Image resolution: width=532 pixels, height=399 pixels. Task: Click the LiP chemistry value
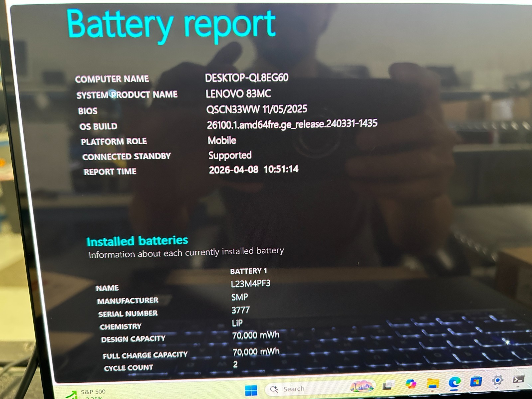click(237, 323)
